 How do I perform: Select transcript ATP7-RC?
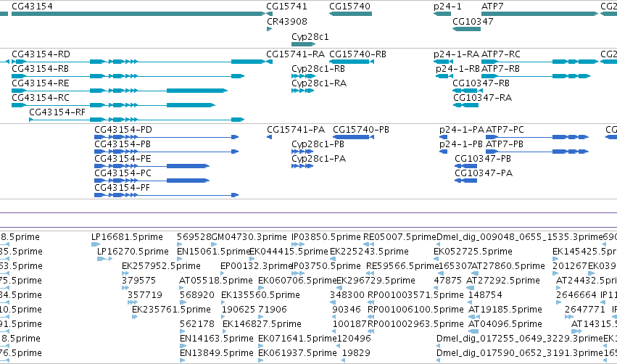point(540,62)
